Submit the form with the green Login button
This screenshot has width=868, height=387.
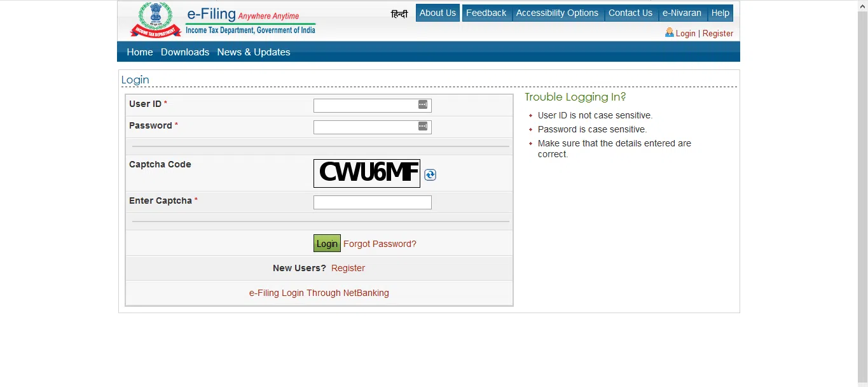(327, 243)
